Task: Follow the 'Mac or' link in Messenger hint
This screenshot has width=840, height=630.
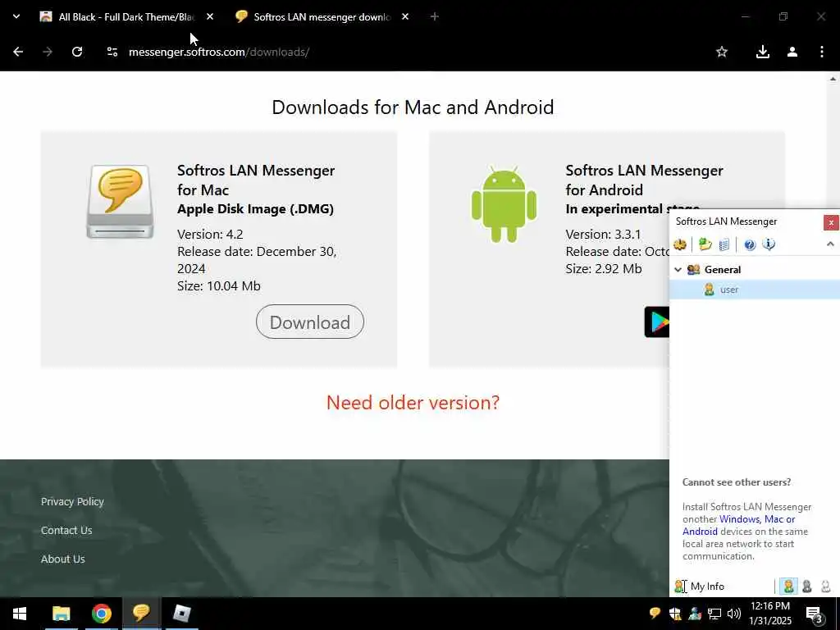Action: pos(779,519)
